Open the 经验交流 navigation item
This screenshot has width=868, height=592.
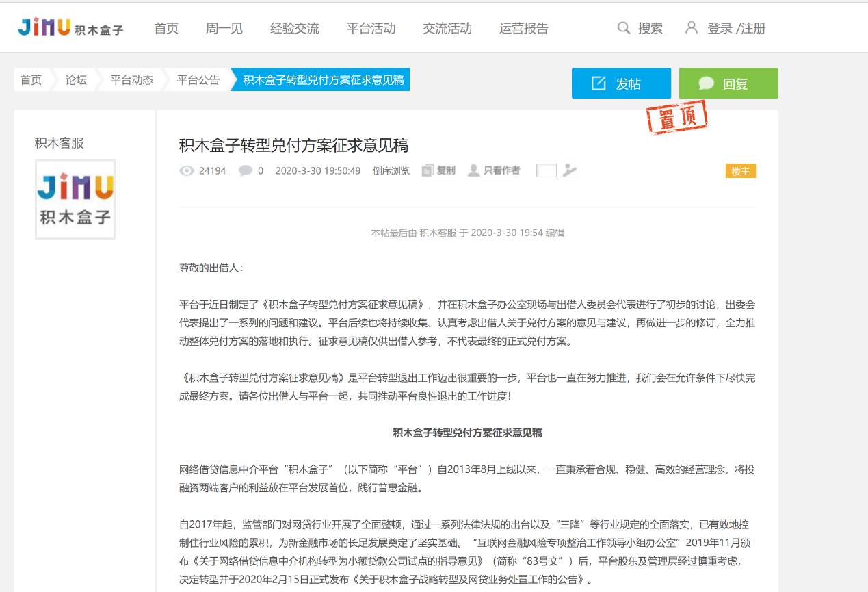pyautogui.click(x=294, y=28)
